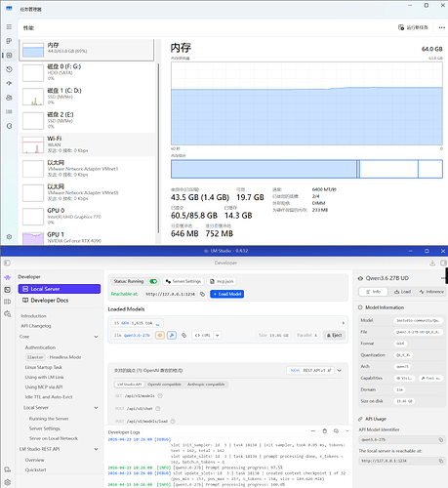Open the My Models icon in LM Studio sidebar
This screenshot has width=448, height=488.
pos(8,302)
